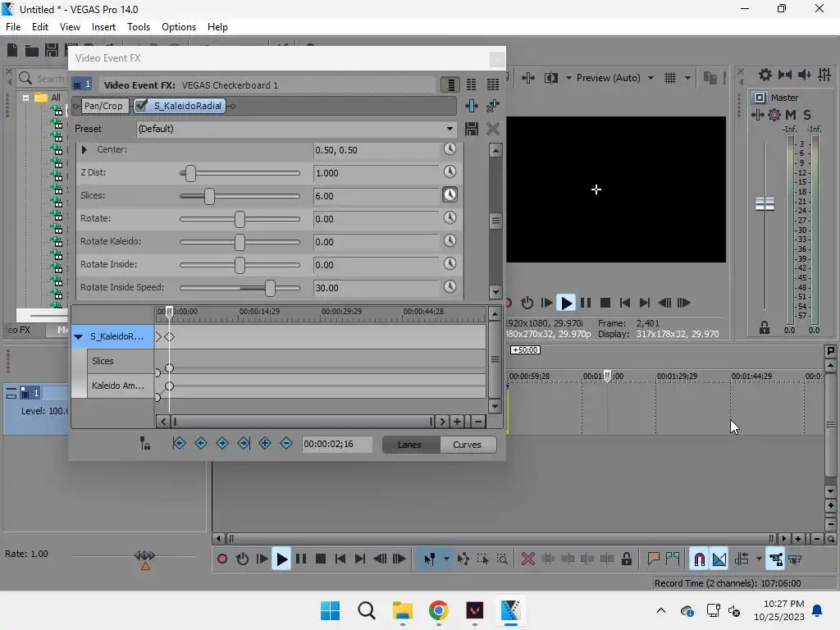
Task: Open Windows Search from the taskbar
Action: pos(367,610)
